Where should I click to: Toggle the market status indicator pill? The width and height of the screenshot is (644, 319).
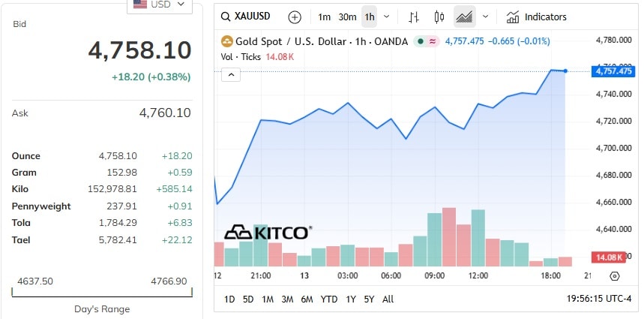[x=427, y=41]
